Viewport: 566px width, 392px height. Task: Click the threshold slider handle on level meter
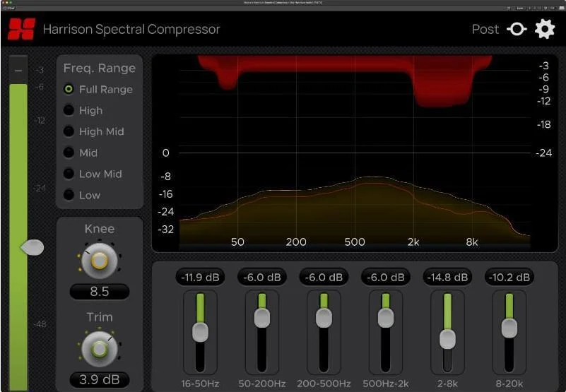pyautogui.click(x=32, y=248)
